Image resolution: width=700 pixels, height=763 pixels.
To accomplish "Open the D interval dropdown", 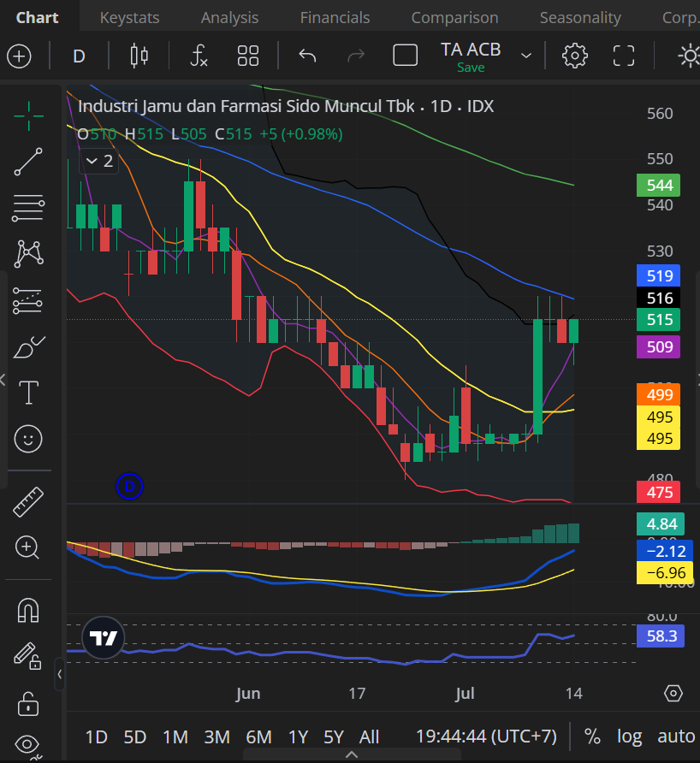I will (79, 56).
